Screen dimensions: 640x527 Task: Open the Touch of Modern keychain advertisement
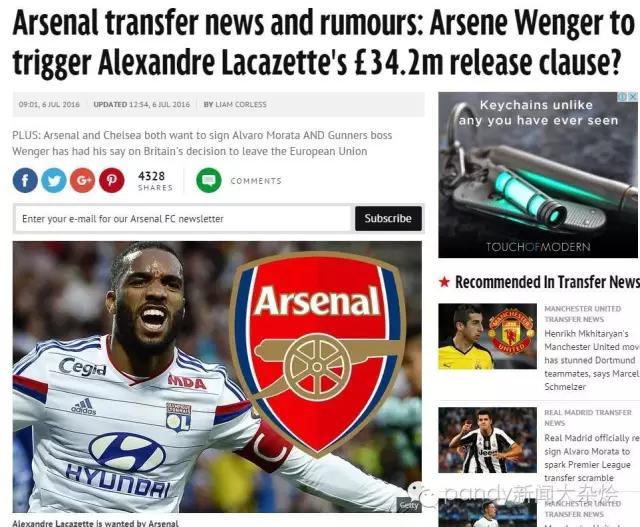point(538,175)
